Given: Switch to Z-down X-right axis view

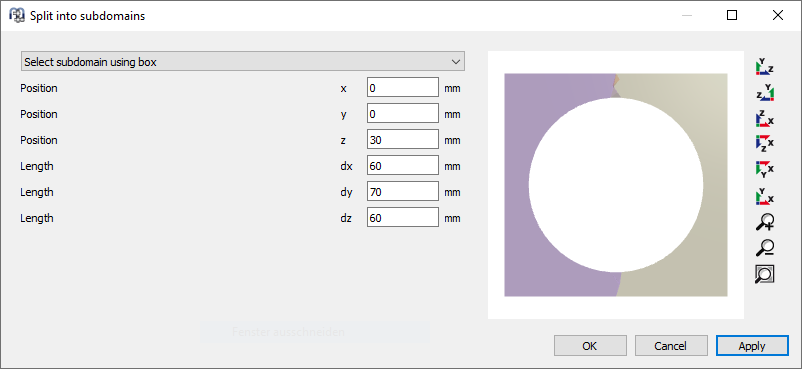Looking at the screenshot, I should coord(765,143).
